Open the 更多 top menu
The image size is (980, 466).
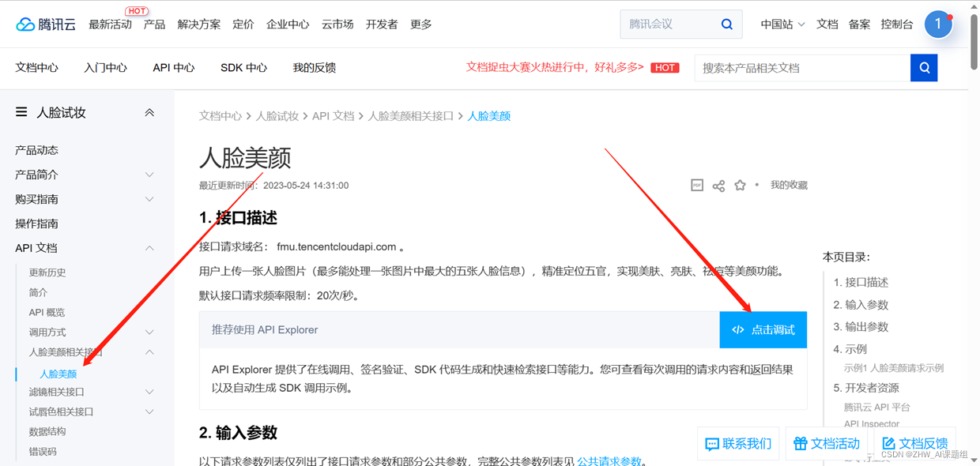click(x=421, y=24)
